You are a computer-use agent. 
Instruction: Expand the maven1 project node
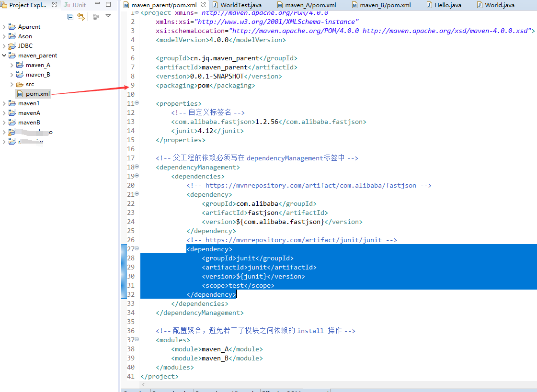[4, 103]
